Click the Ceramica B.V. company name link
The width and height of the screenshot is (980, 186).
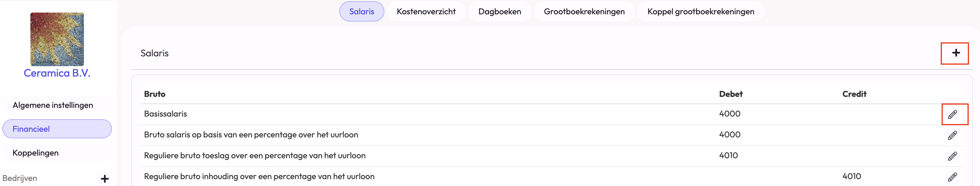coord(57,73)
